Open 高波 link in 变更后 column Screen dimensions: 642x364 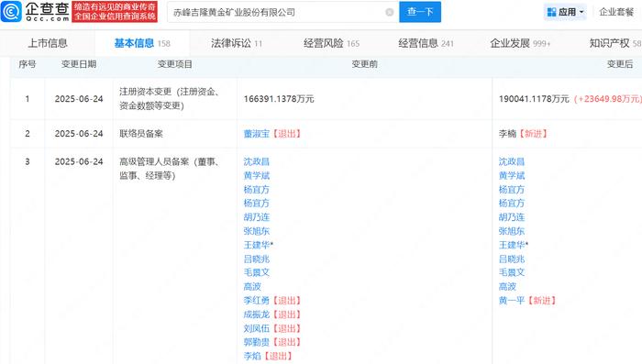[507, 286]
